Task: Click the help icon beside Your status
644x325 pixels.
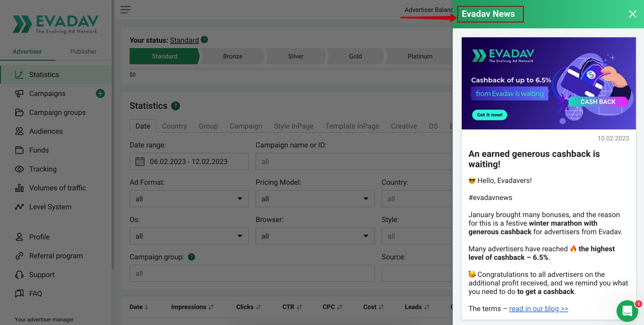Action: tap(204, 40)
